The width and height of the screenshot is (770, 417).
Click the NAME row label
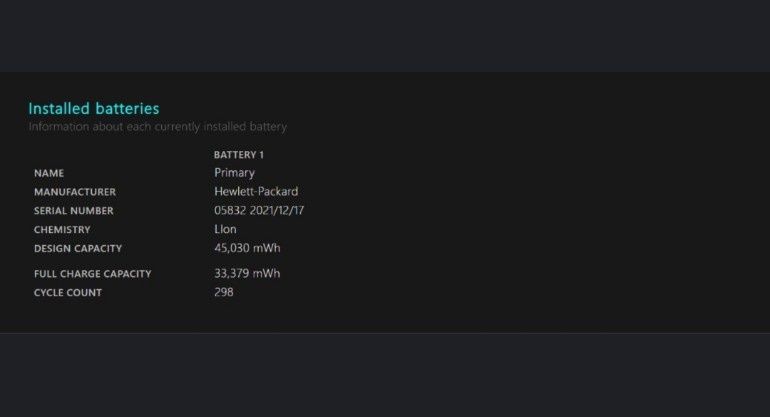[x=49, y=173]
